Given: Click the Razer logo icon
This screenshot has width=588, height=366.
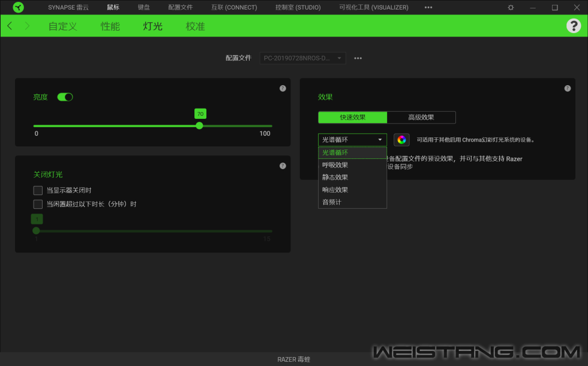Looking at the screenshot, I should (x=18, y=7).
